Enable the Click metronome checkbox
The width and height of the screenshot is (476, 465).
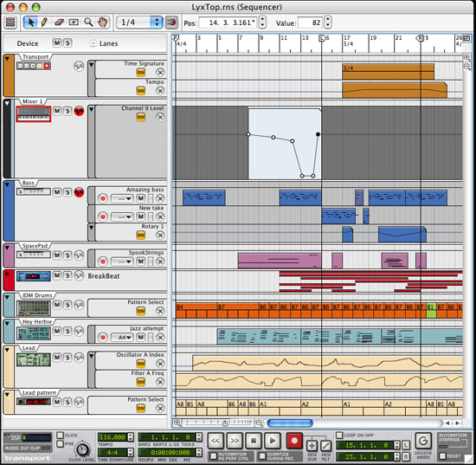point(61,436)
